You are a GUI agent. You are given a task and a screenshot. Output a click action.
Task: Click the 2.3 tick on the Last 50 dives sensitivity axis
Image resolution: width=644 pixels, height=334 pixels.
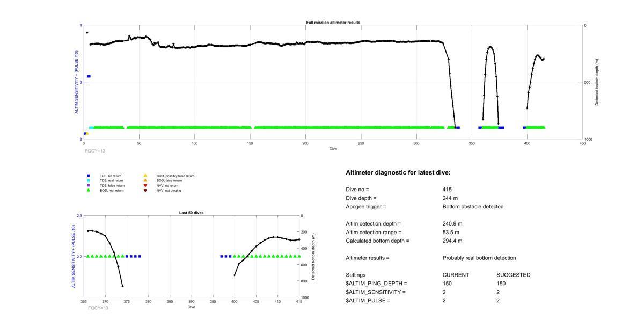79,216
